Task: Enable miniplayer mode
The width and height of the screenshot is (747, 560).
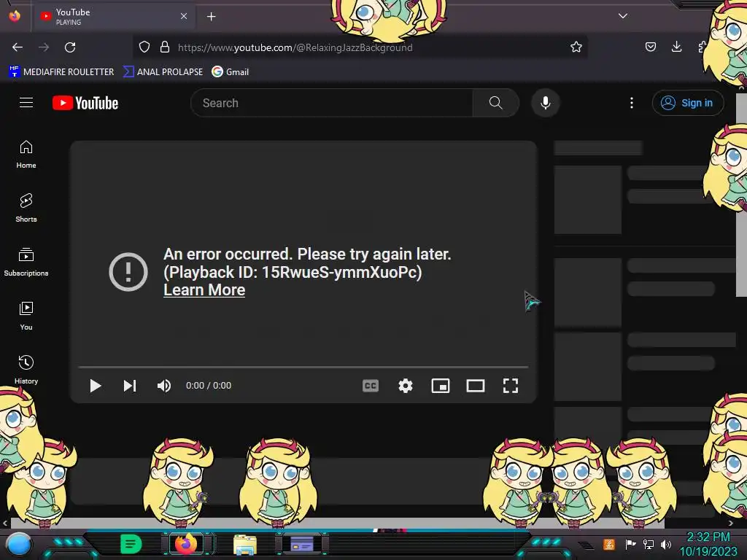Action: [440, 386]
